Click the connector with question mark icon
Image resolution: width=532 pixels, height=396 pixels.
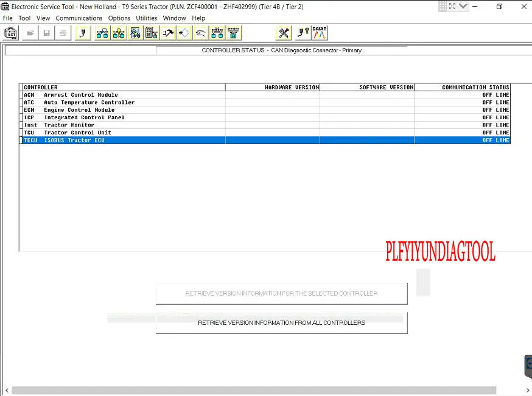click(x=303, y=33)
